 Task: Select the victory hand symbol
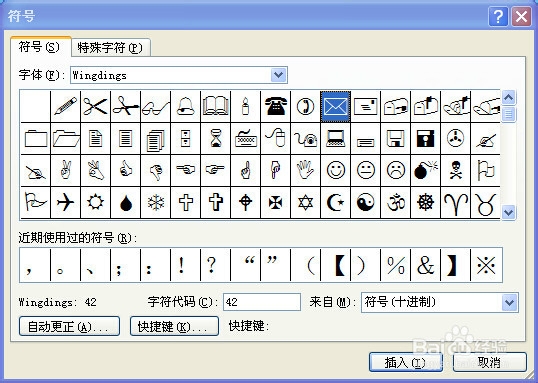(x=66, y=170)
